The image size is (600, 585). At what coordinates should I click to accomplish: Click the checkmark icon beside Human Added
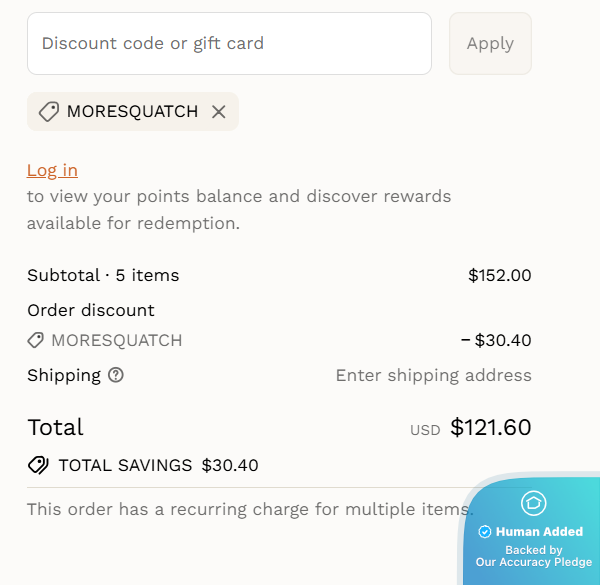[485, 532]
